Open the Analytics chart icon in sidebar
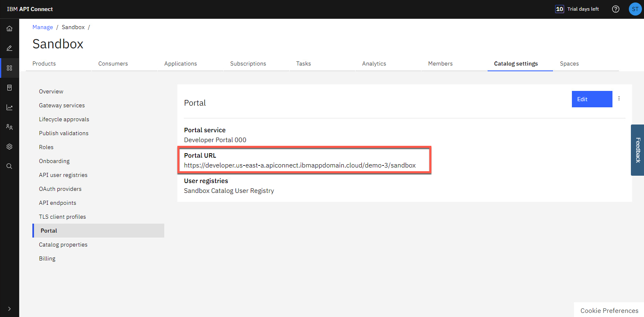Screen dimensions: 644x317 click(9, 107)
